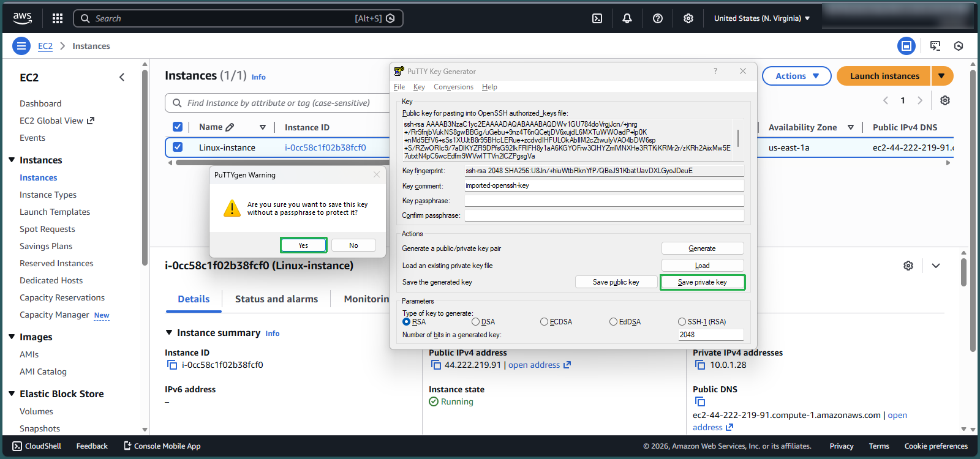This screenshot has width=980, height=459.
Task: Go to previous page of instances
Action: (x=886, y=100)
